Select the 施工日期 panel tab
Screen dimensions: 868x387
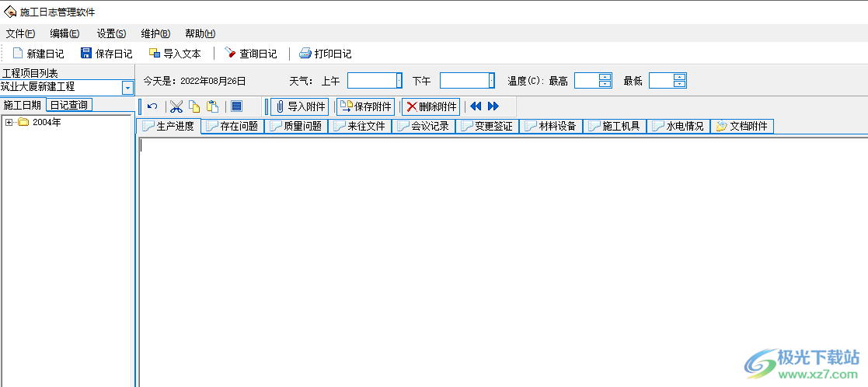tap(22, 105)
